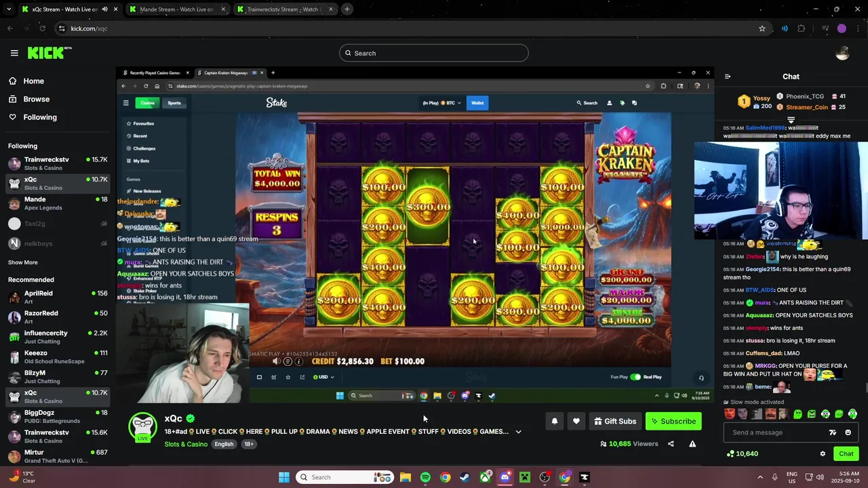Open Chrome tab search dropdown
This screenshot has width=868, height=488.
pos(9,9)
